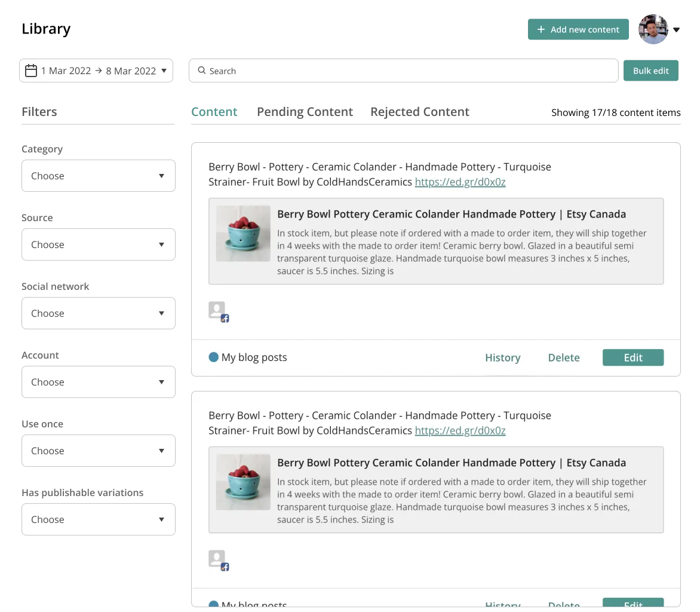700x612 pixels.
Task: Open the ed.gr/d0x0z link in the first post
Action: pyautogui.click(x=460, y=182)
